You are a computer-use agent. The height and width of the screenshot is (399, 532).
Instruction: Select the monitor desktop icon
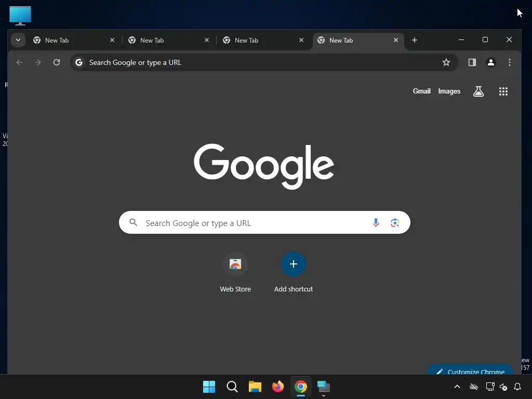click(x=20, y=16)
